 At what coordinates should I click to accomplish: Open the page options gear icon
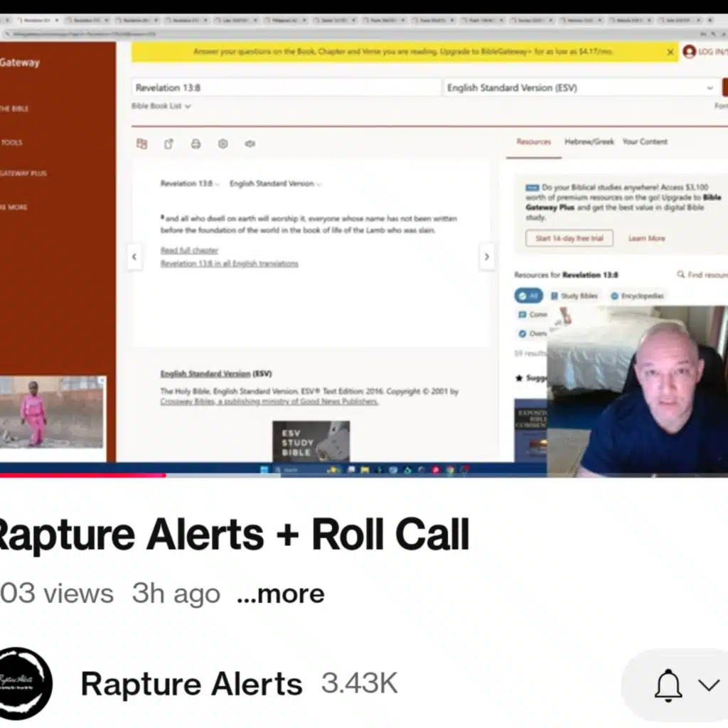223,144
